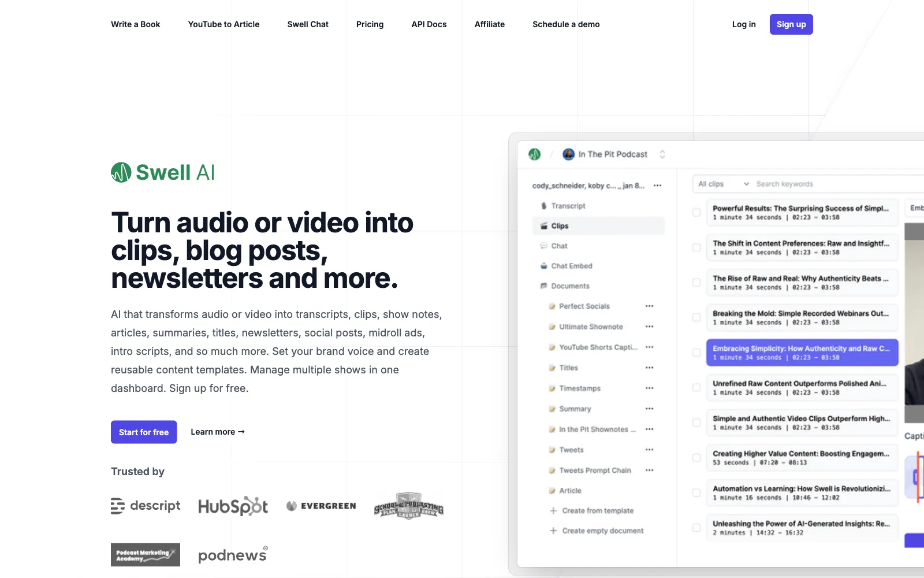The height and width of the screenshot is (578, 924).
Task: Click the In The Pit Podcast avatar
Action: 568,154
